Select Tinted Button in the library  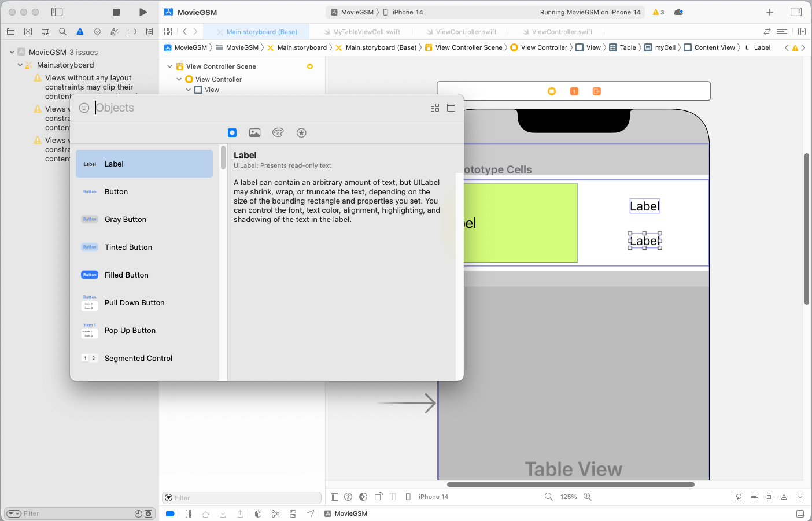pos(144,247)
